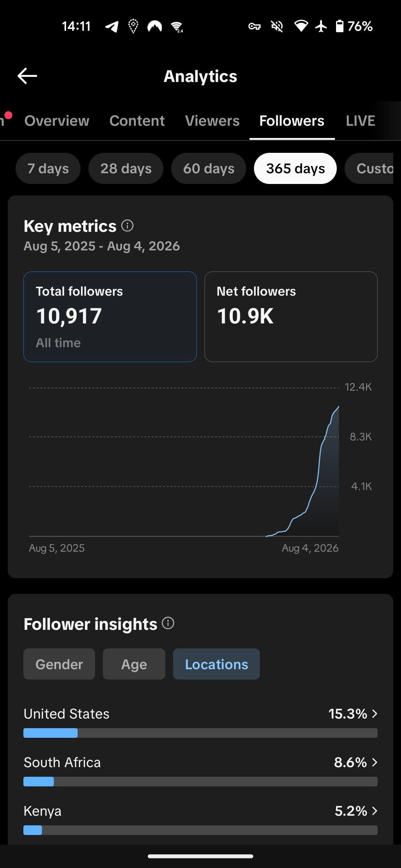This screenshot has height=868, width=401.
Task: Click the United States percentage bar
Action: tap(200, 733)
